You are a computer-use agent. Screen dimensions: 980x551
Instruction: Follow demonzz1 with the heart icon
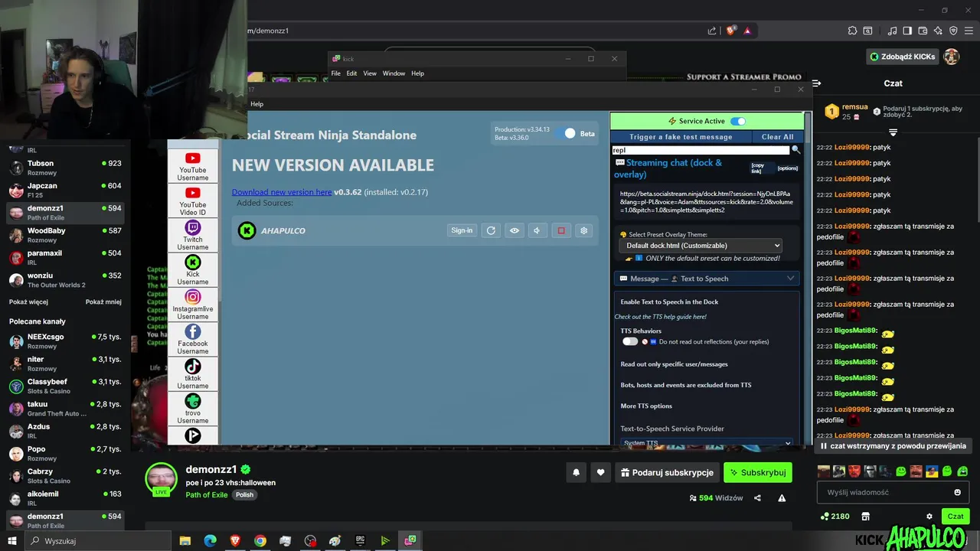pos(600,473)
